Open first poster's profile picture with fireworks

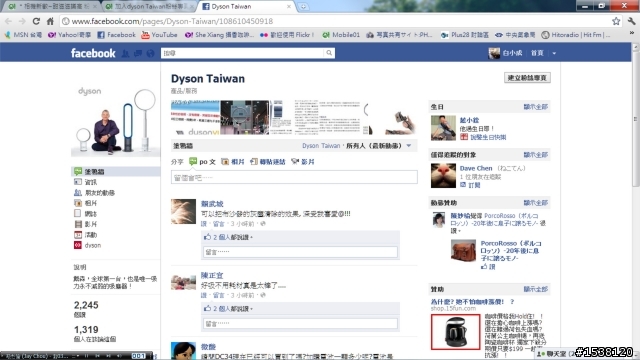(183, 211)
